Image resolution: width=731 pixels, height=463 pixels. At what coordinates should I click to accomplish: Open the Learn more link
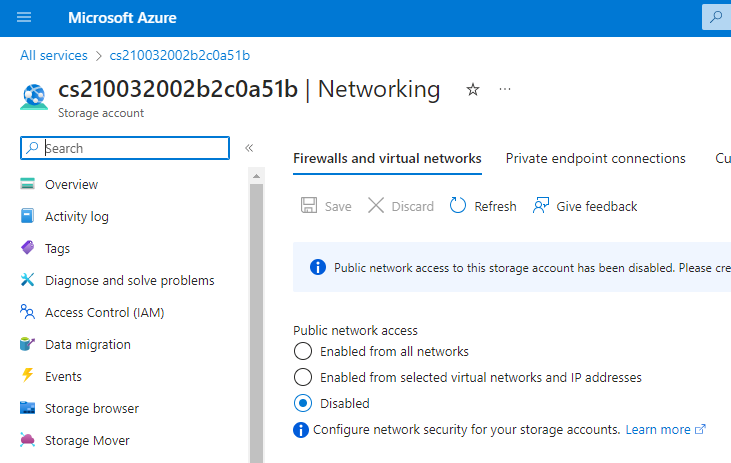pos(658,429)
